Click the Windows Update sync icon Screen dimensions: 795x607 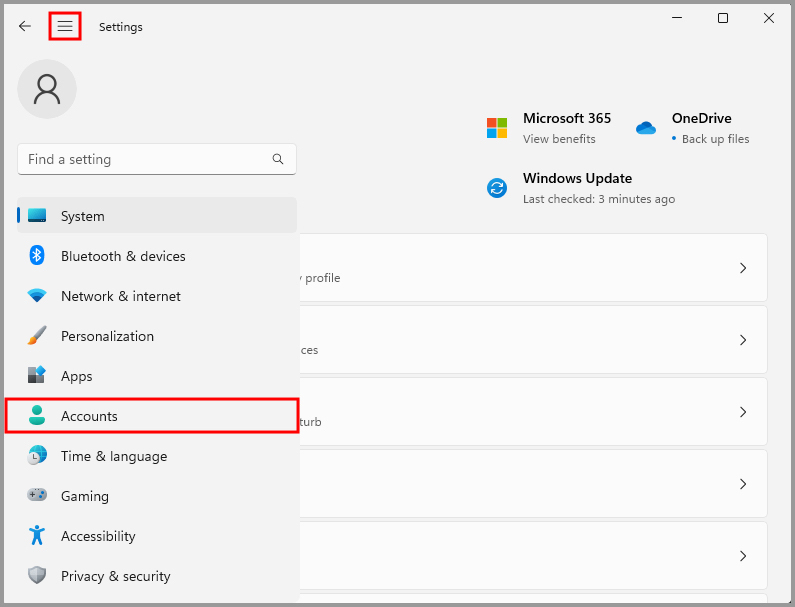pyautogui.click(x=497, y=188)
